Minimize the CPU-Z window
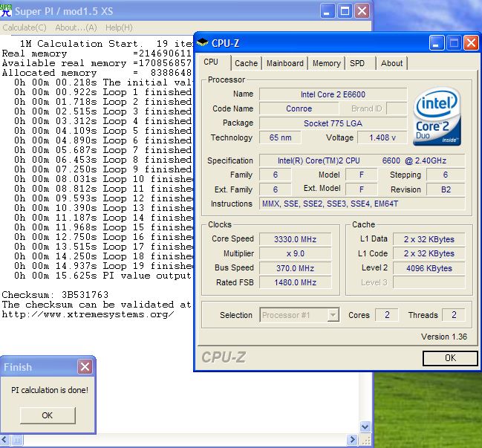The width and height of the screenshot is (482, 448). click(437, 43)
